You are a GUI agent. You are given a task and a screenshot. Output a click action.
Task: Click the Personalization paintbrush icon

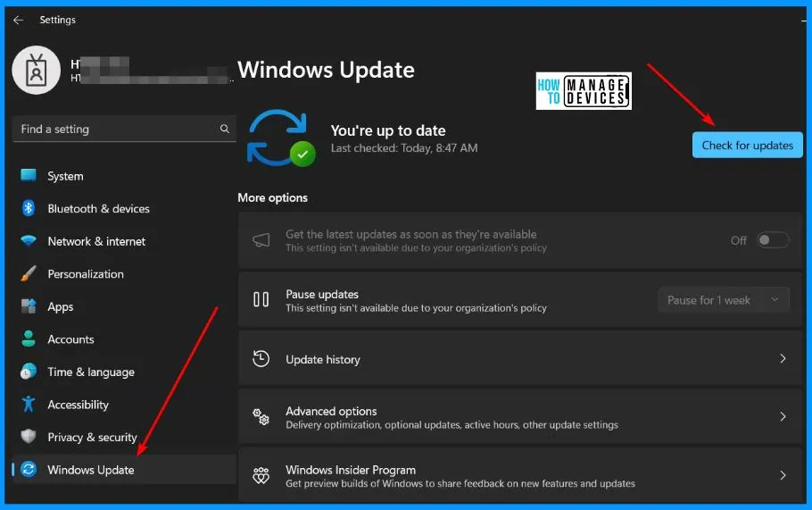point(29,273)
